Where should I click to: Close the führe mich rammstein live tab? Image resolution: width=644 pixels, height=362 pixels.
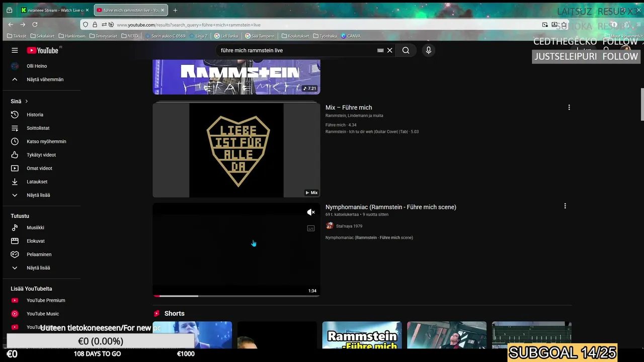pyautogui.click(x=163, y=10)
